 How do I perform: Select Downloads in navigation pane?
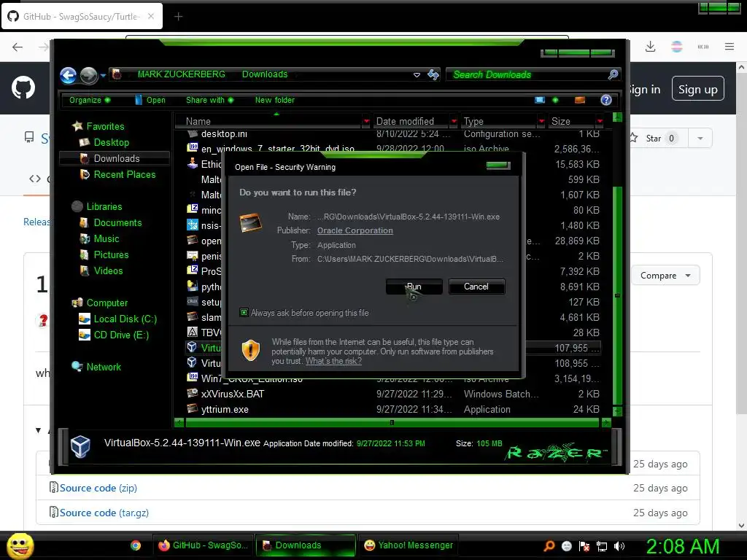[115, 158]
